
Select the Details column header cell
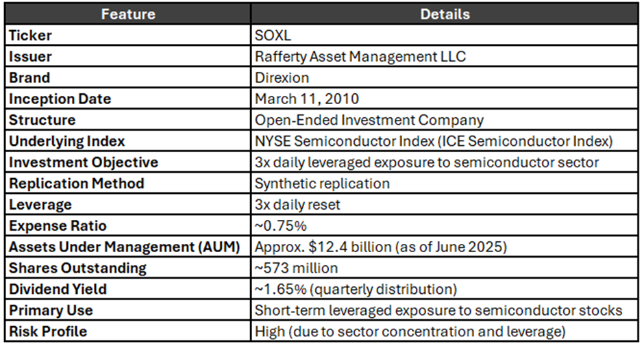(445, 14)
